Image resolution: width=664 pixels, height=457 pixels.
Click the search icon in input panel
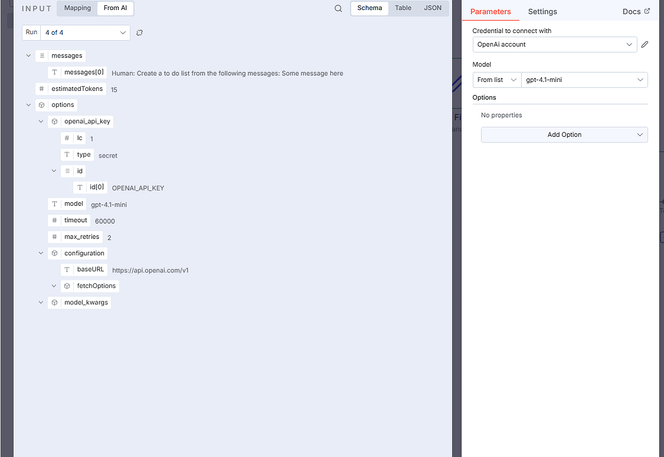(x=338, y=8)
